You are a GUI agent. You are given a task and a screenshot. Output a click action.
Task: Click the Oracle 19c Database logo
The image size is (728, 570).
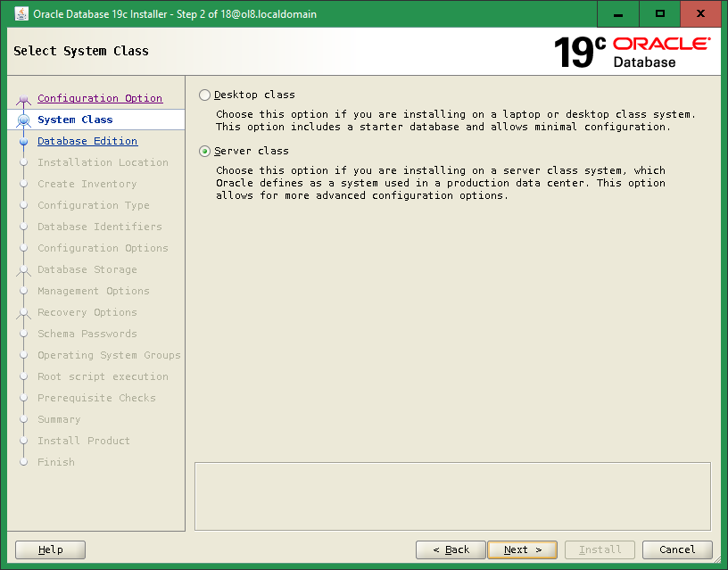click(632, 52)
